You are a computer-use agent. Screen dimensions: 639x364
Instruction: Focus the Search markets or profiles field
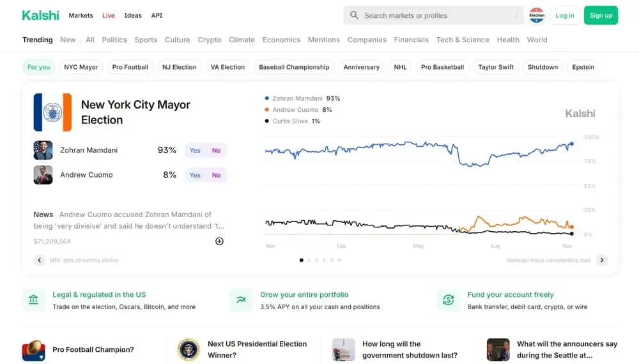coord(433,15)
